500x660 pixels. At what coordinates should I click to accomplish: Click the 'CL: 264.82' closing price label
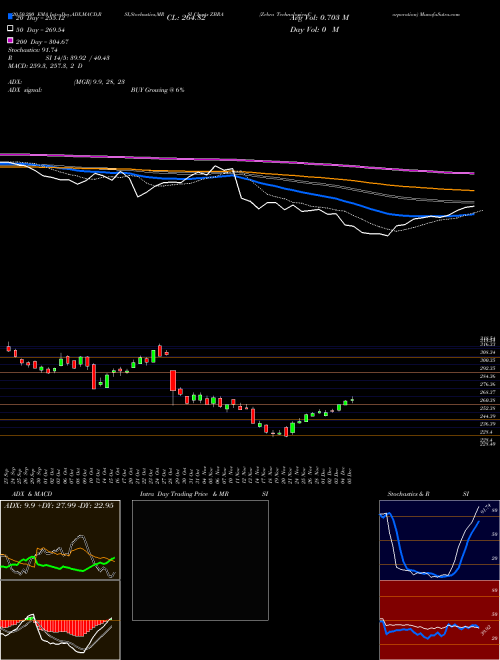tap(186, 18)
